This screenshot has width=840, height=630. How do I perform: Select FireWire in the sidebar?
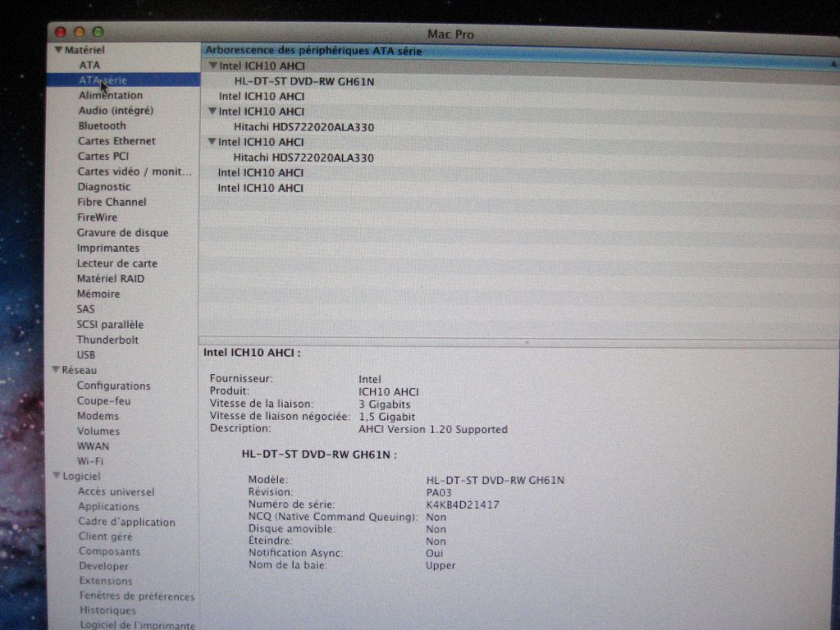(x=97, y=217)
